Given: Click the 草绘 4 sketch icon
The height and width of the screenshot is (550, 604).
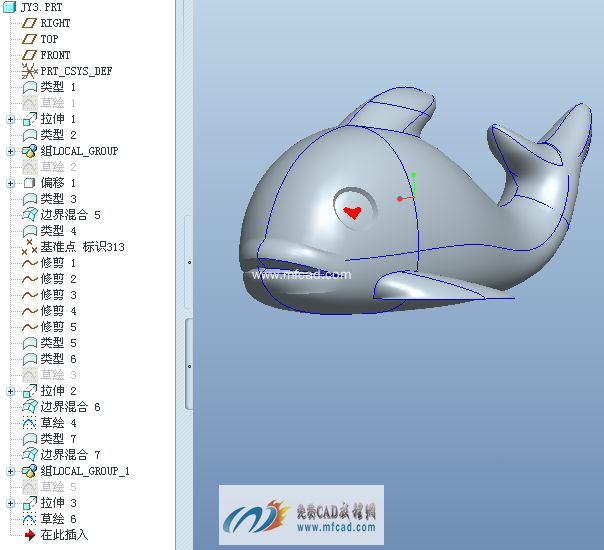Looking at the screenshot, I should click(x=29, y=423).
